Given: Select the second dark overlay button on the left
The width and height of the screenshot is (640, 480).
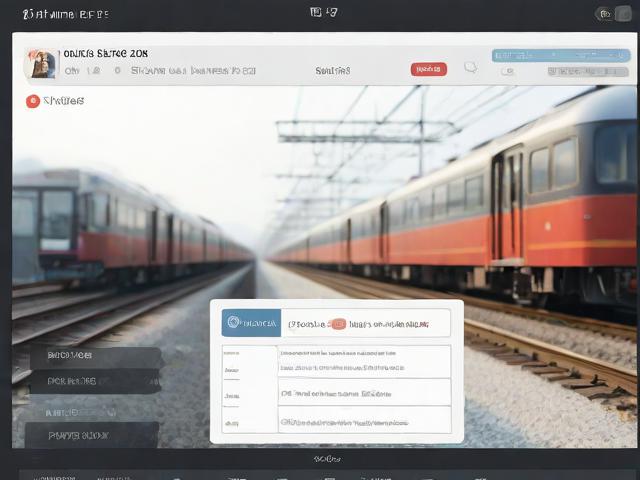Looking at the screenshot, I should (x=95, y=381).
